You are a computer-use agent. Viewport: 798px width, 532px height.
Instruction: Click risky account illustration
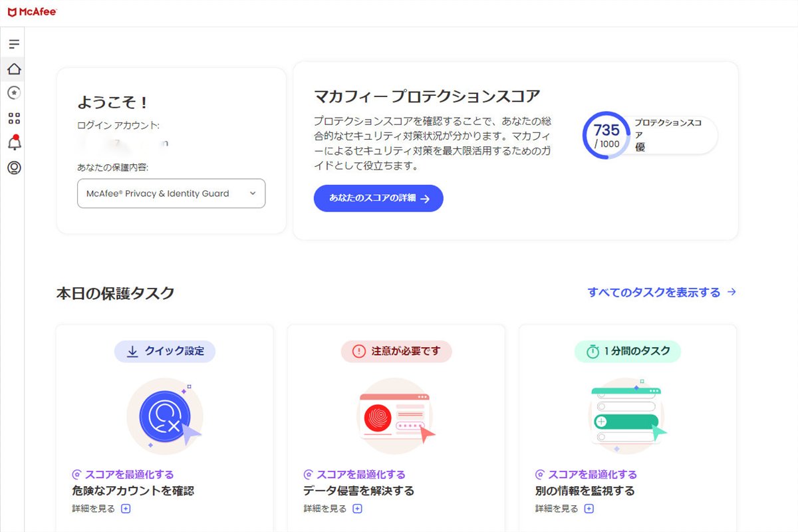pos(165,416)
